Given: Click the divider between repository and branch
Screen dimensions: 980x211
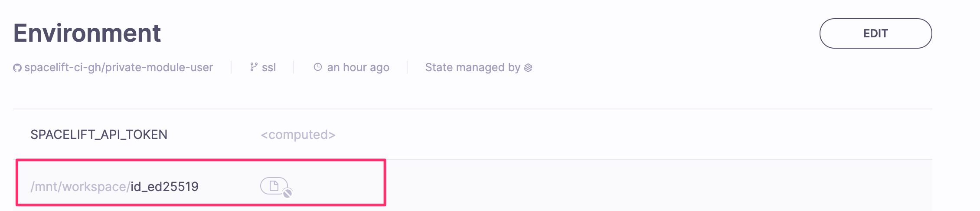Looking at the screenshot, I should click(231, 67).
